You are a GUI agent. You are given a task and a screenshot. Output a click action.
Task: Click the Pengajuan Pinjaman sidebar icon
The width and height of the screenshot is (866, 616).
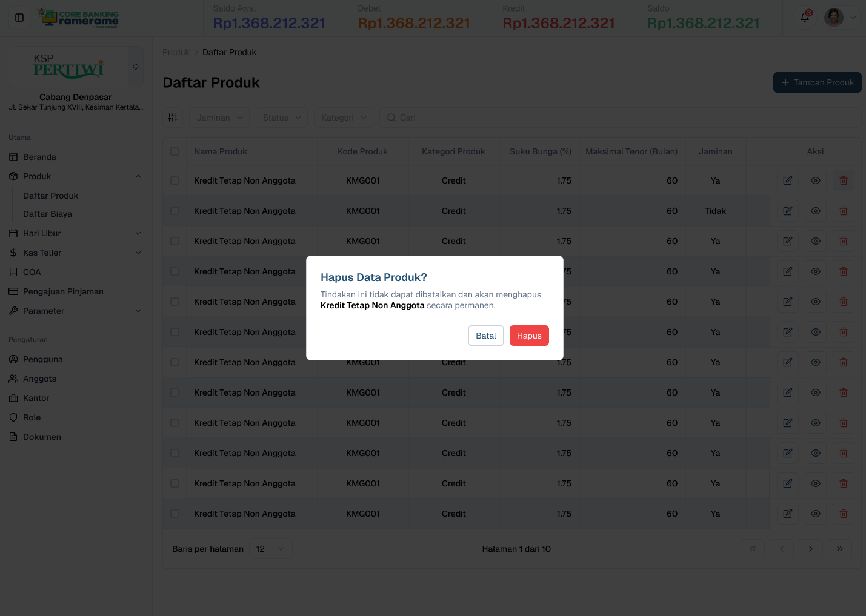click(13, 291)
